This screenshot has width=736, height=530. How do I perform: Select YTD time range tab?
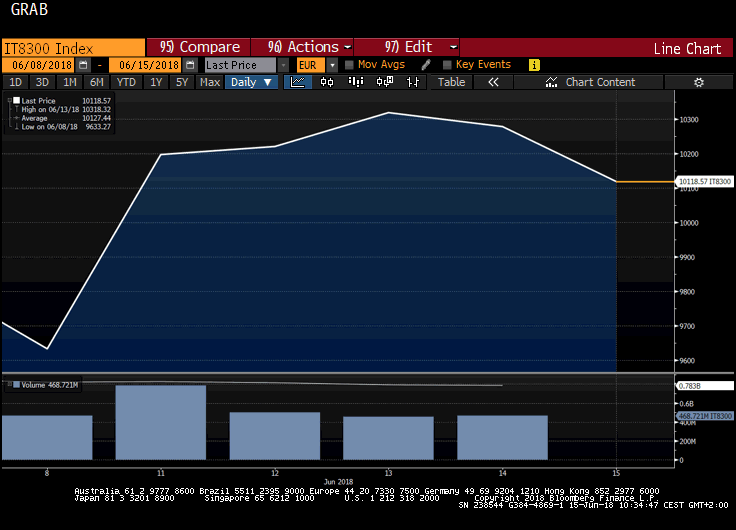126,82
